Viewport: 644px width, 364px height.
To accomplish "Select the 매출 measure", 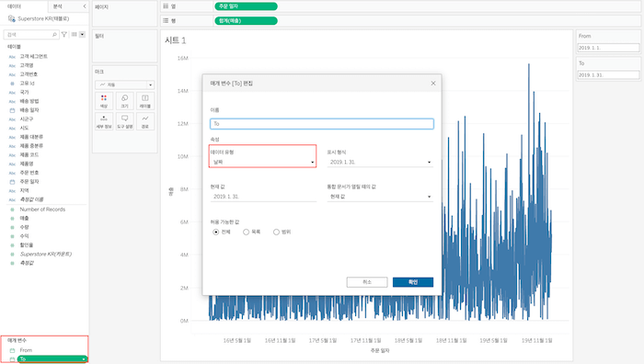I will pyautogui.click(x=25, y=219).
